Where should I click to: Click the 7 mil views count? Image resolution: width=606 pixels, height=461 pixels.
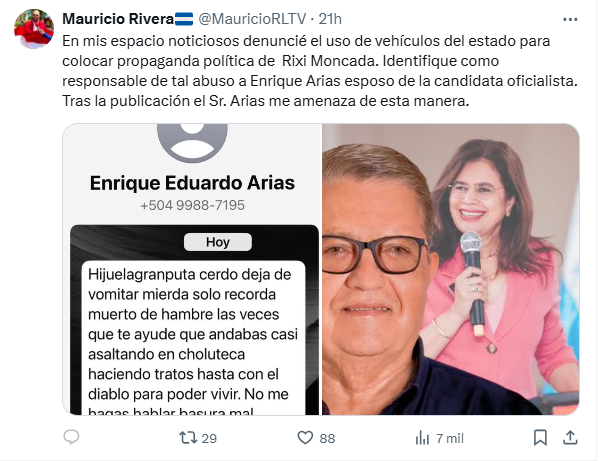pos(450,439)
